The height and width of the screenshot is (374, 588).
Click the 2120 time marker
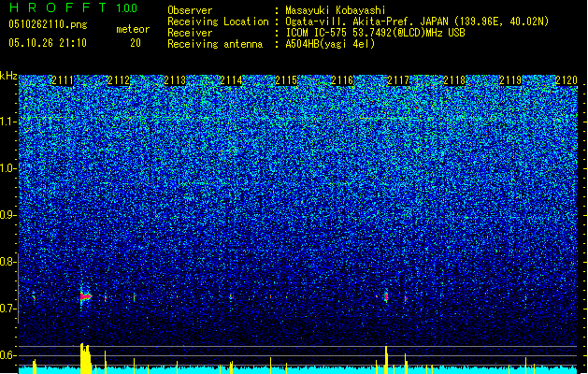pos(566,80)
